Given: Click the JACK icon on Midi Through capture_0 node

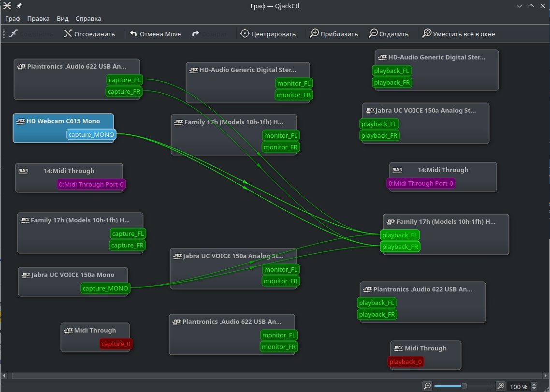Looking at the screenshot, I should (x=69, y=330).
